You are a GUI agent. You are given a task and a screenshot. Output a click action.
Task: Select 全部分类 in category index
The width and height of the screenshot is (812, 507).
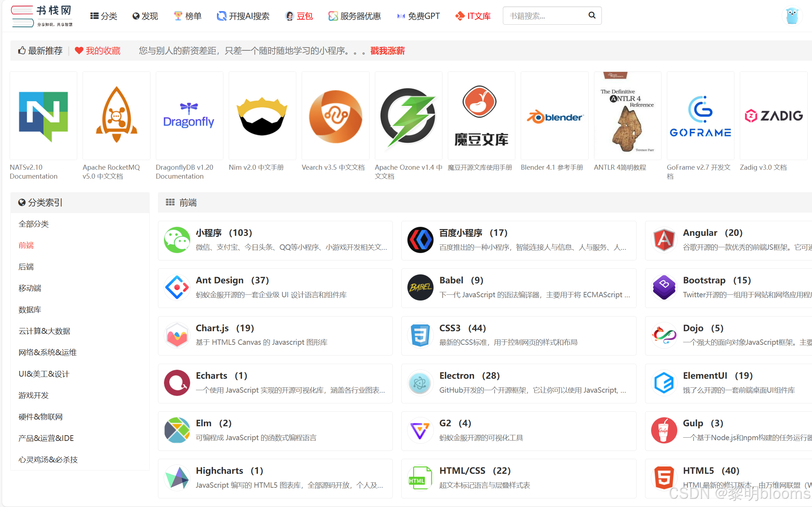pyautogui.click(x=34, y=224)
